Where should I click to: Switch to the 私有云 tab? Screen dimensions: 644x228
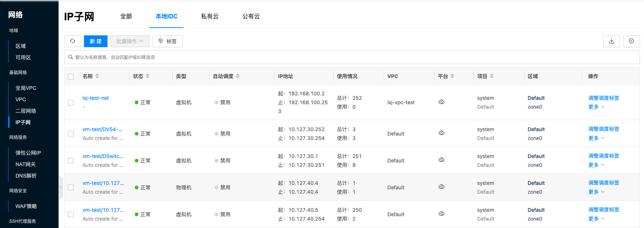coord(210,16)
